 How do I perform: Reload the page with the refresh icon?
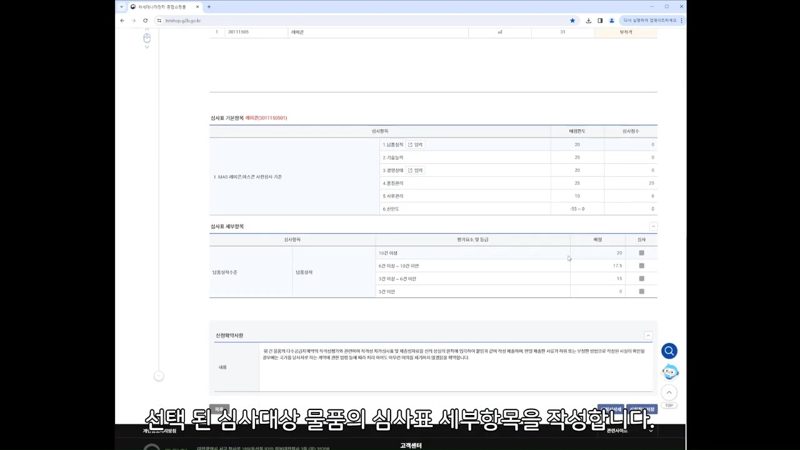[x=145, y=21]
